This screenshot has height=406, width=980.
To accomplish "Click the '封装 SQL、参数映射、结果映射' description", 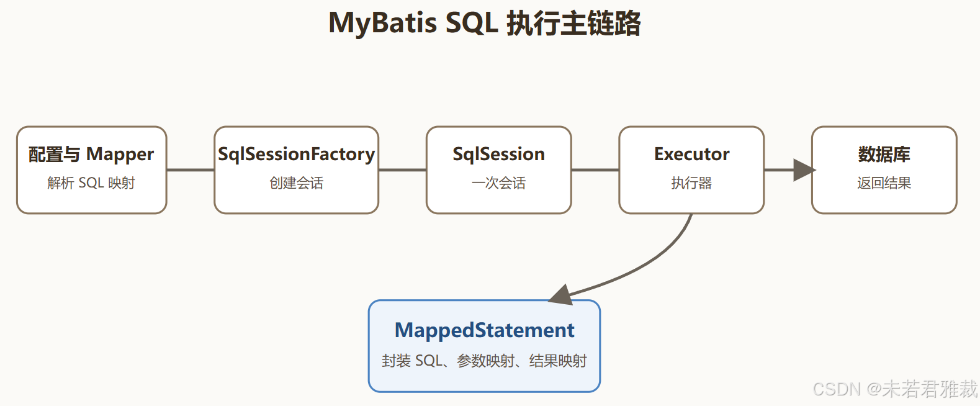I will coord(485,361).
